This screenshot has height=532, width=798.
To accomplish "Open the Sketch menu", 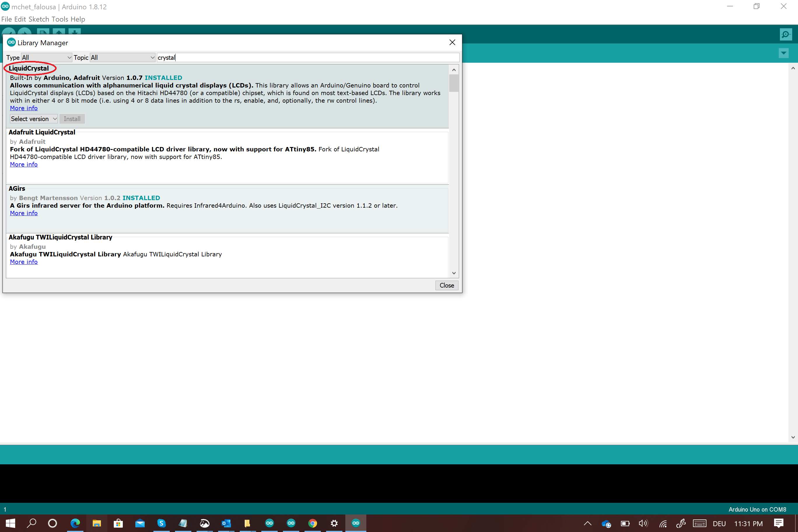I will point(39,19).
